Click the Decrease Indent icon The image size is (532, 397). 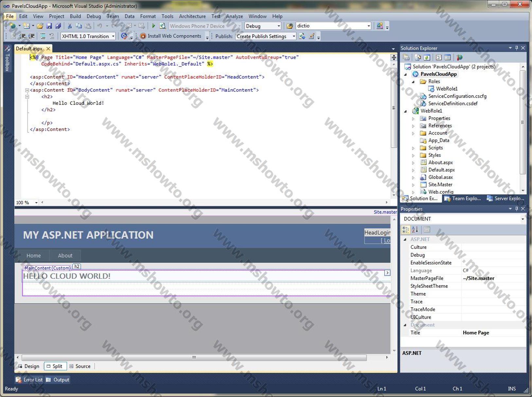pos(22,36)
